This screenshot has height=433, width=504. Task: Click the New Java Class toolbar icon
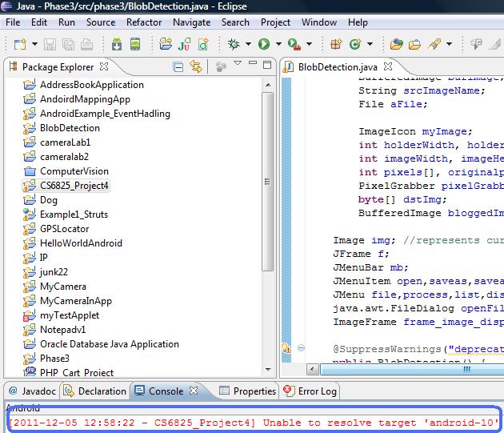(353, 44)
